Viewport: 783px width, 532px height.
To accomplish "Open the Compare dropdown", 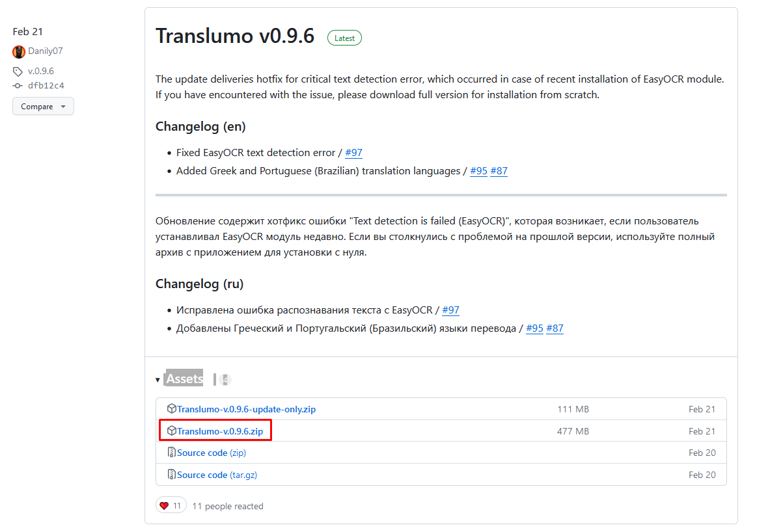I will point(43,107).
